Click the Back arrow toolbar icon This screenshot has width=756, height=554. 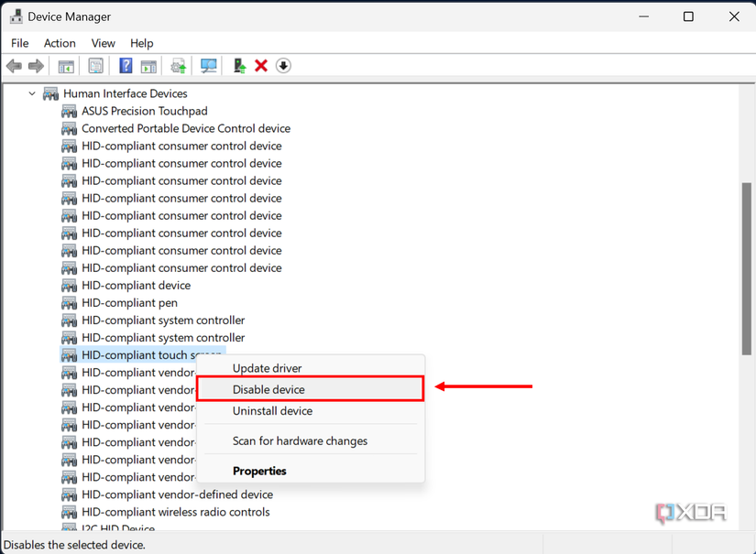click(x=14, y=66)
